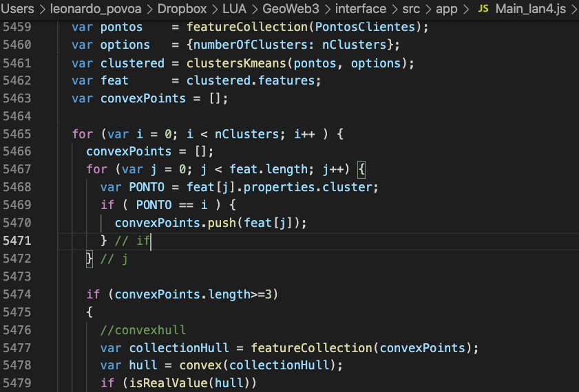Click the //convexhull comment
The height and width of the screenshot is (392, 579).
click(143, 330)
